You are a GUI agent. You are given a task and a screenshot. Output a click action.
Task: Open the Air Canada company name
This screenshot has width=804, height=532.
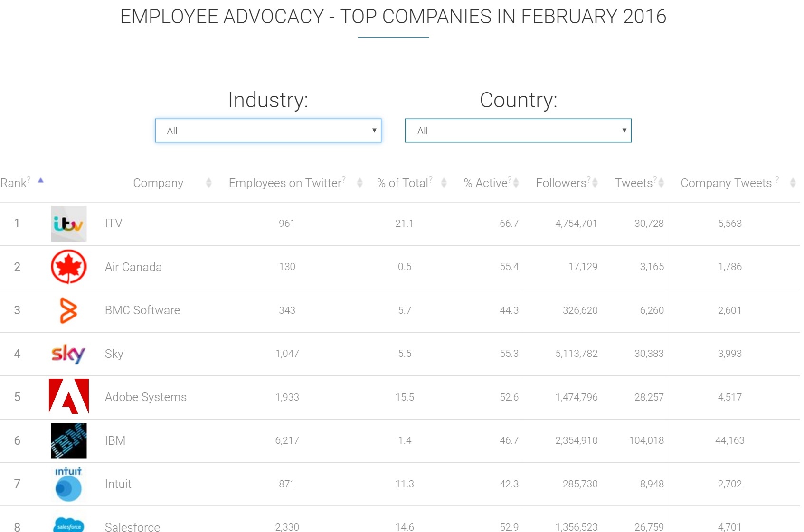coord(133,267)
